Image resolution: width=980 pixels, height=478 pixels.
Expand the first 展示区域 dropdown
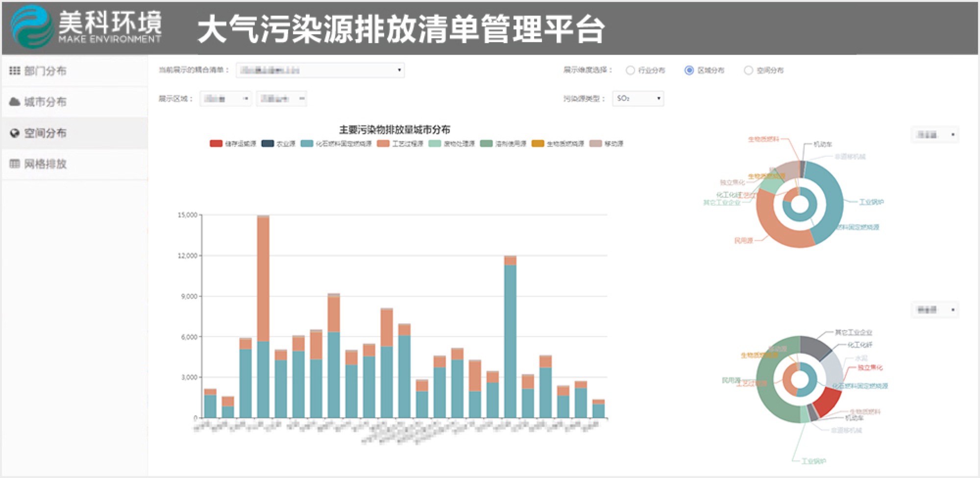coord(225,99)
